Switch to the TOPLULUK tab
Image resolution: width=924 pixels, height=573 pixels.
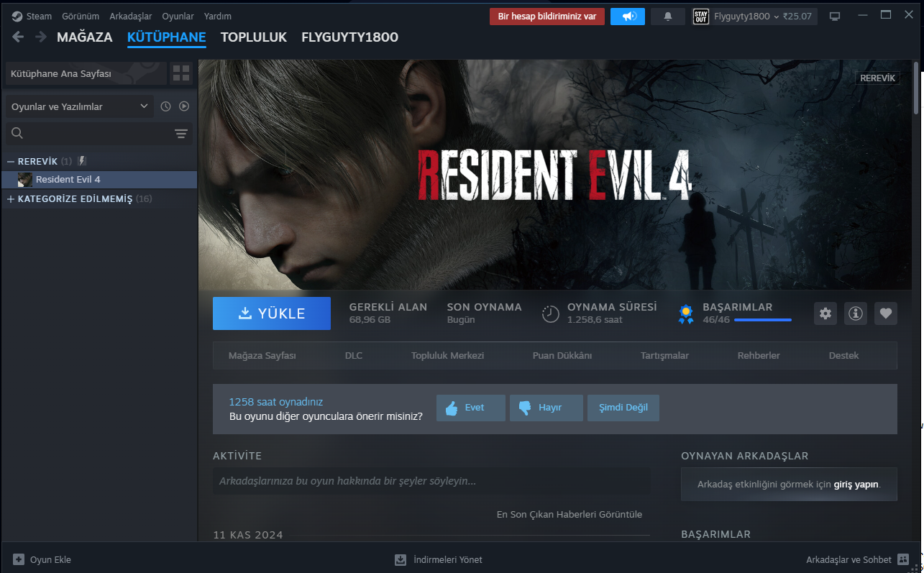pyautogui.click(x=254, y=37)
